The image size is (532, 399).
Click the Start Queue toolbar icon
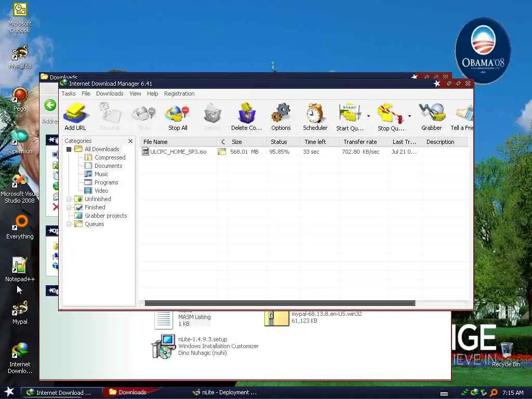pyautogui.click(x=350, y=116)
